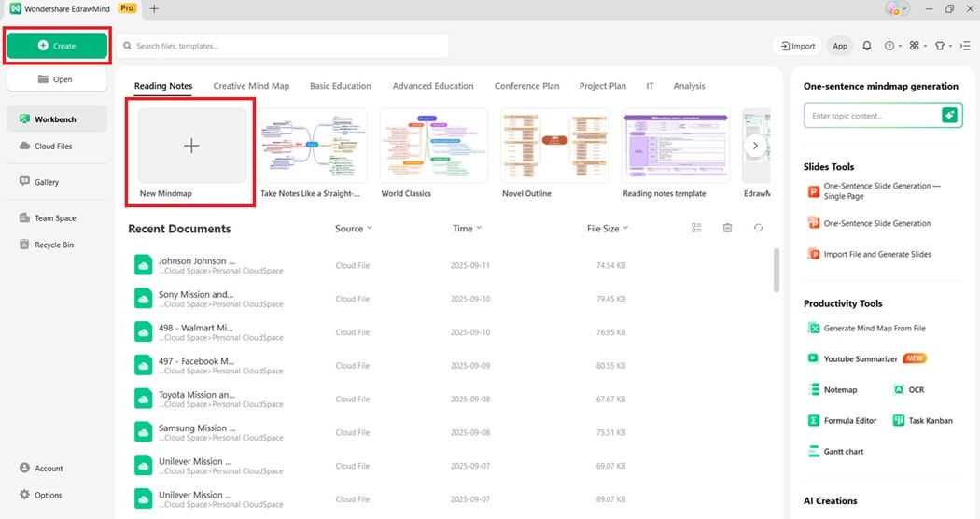Click the Wondershare EdrawMind tab title
Image resolution: width=980 pixels, height=519 pixels.
(x=67, y=8)
